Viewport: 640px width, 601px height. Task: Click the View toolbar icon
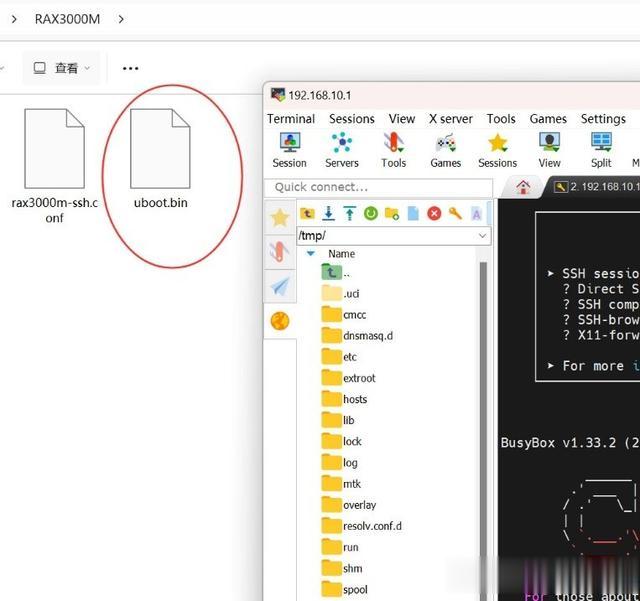click(549, 150)
